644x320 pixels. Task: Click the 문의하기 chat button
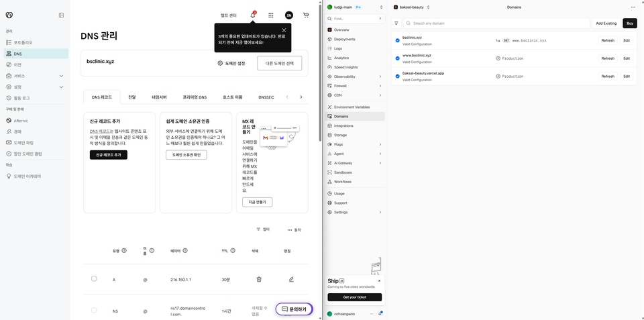click(294, 309)
